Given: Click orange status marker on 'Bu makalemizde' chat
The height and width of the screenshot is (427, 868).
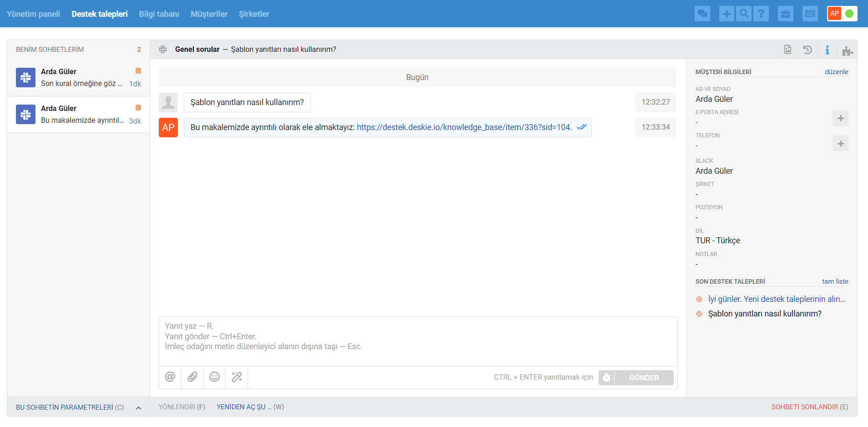Looking at the screenshot, I should (x=138, y=107).
